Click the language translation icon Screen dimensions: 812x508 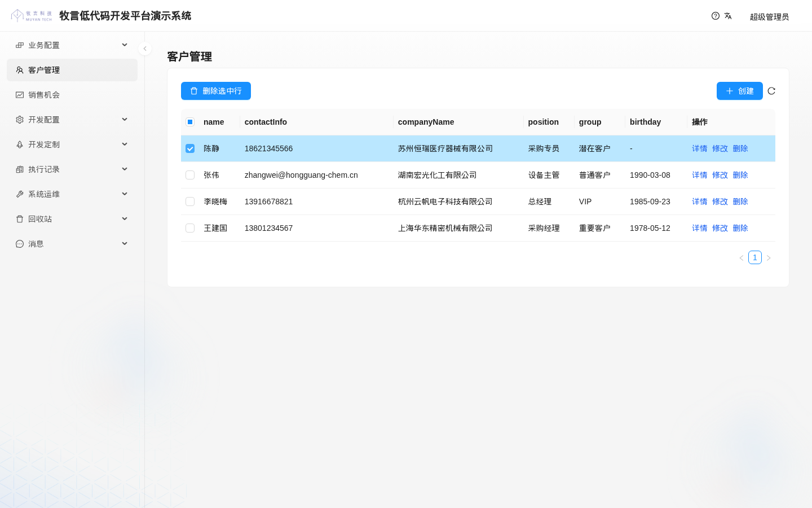(728, 16)
